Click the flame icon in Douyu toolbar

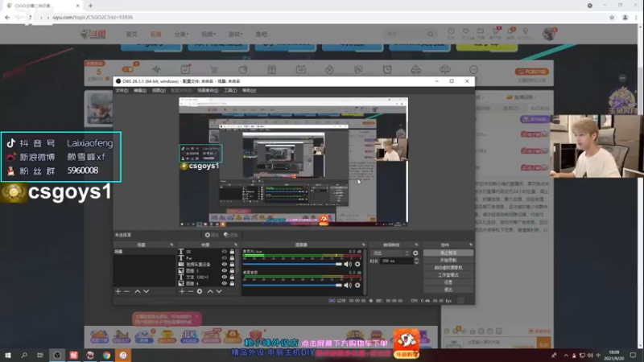pos(329,70)
